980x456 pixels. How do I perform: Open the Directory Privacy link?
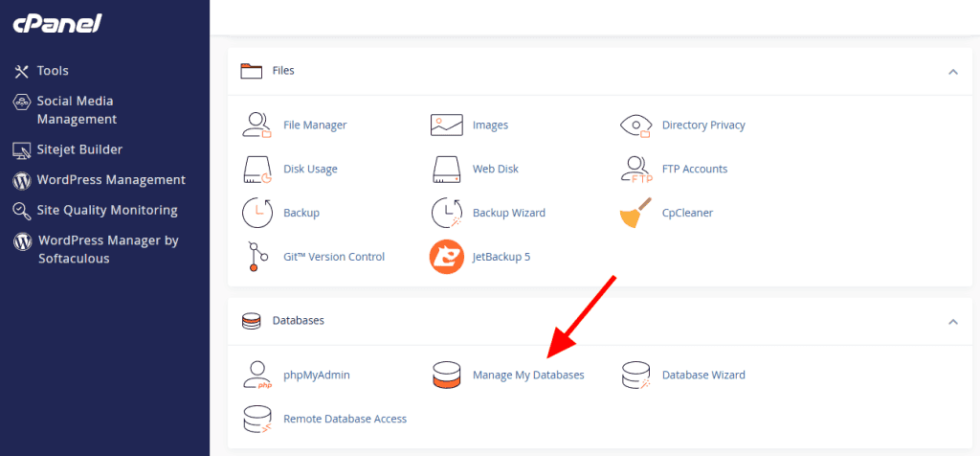(x=703, y=125)
